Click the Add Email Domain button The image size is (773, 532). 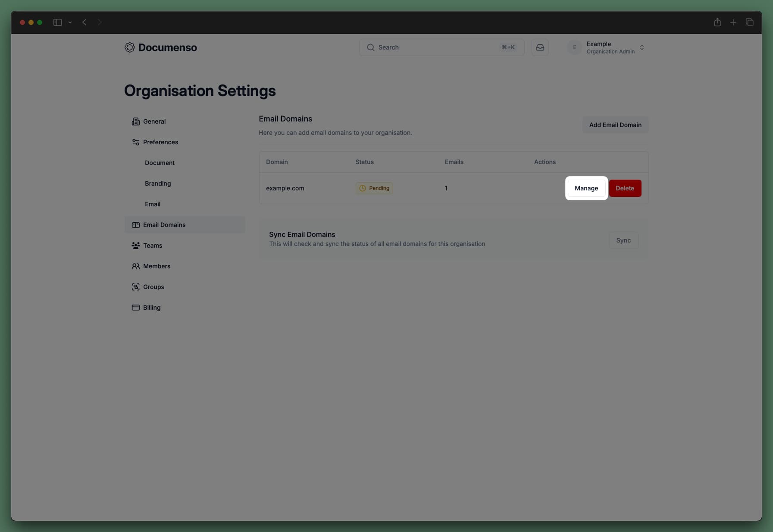click(x=615, y=125)
